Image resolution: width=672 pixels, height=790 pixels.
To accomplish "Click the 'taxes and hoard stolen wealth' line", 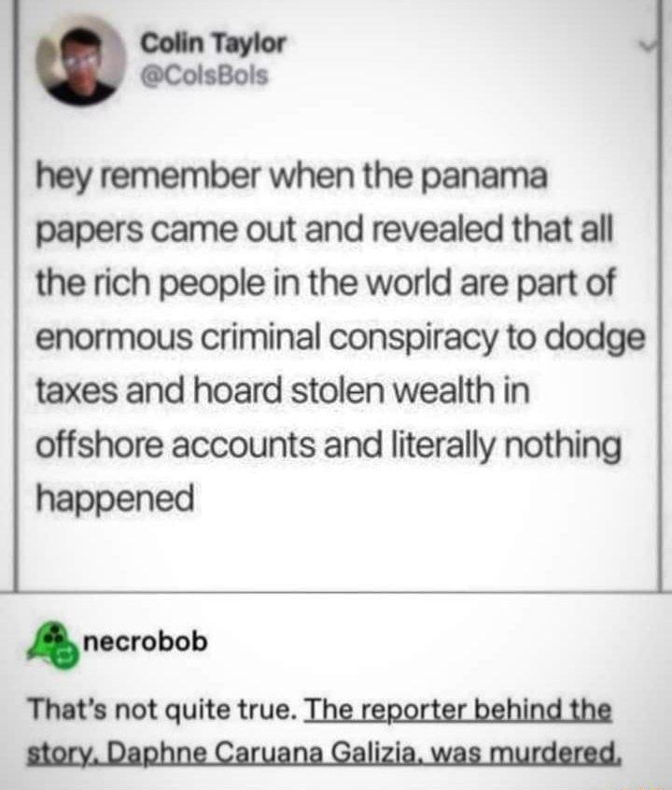I will tap(282, 390).
